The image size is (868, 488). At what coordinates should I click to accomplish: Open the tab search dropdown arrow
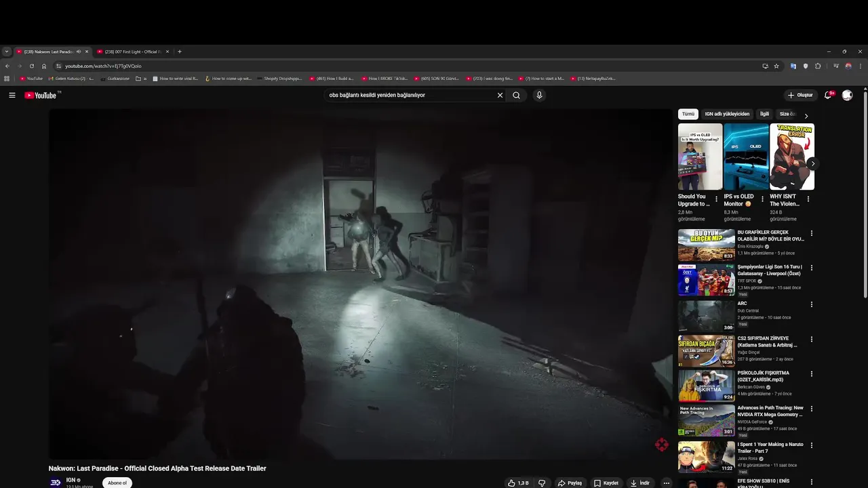[7, 52]
